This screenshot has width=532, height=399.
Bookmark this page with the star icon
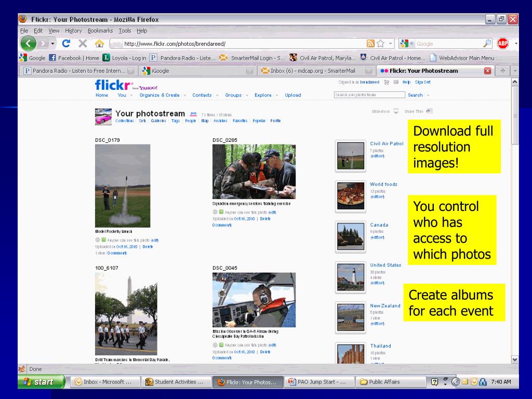click(380, 44)
